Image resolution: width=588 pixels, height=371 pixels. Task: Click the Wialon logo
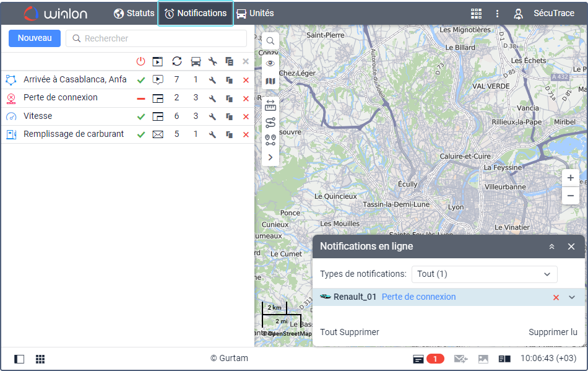56,14
